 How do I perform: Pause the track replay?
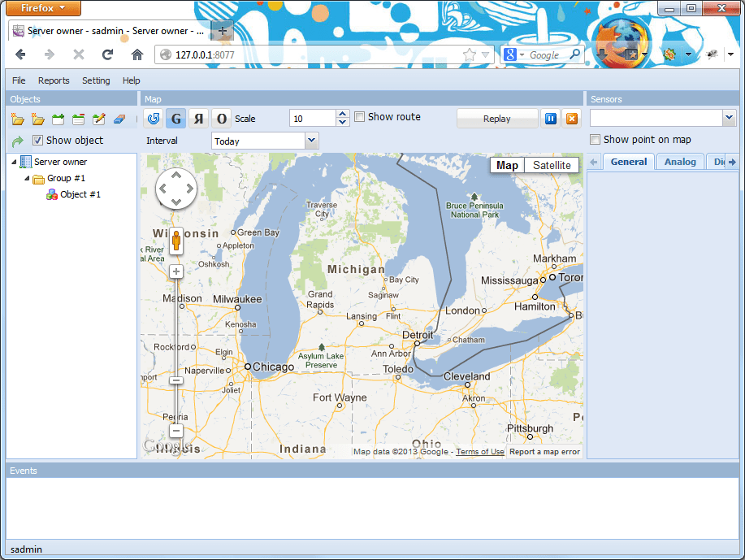coord(550,118)
